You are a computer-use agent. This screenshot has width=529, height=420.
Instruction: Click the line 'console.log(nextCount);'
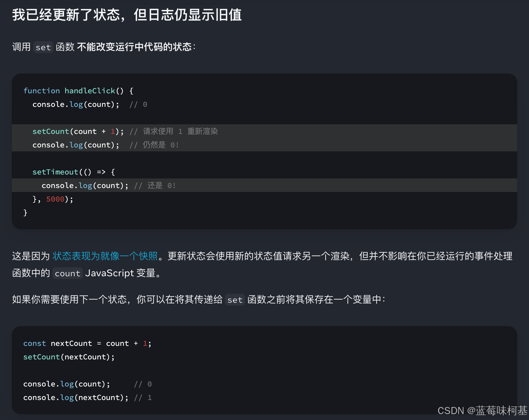[76, 397]
